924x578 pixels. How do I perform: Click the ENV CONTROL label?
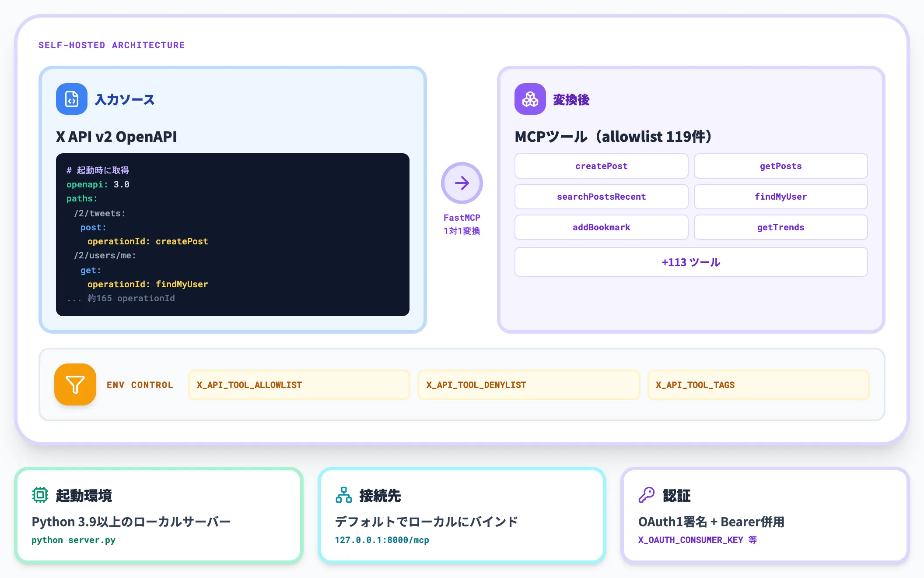click(x=140, y=385)
